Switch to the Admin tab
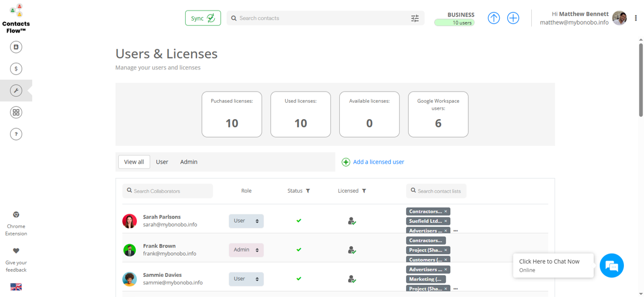Image resolution: width=644 pixels, height=297 pixels. [x=189, y=162]
